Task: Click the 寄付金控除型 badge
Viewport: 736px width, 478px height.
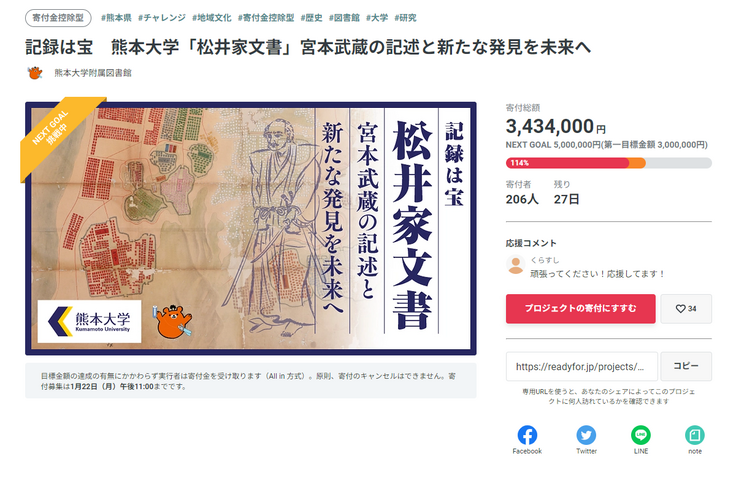Action: pyautogui.click(x=58, y=18)
